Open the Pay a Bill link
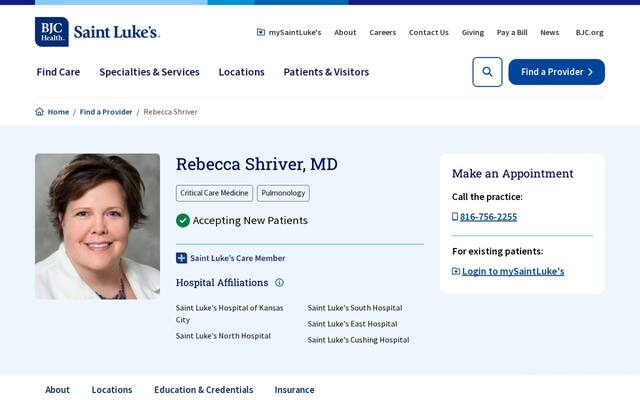 pos(512,32)
